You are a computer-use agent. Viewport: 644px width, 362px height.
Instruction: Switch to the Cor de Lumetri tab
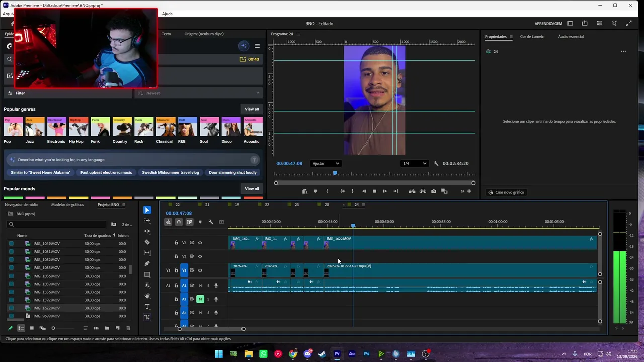pyautogui.click(x=532, y=37)
